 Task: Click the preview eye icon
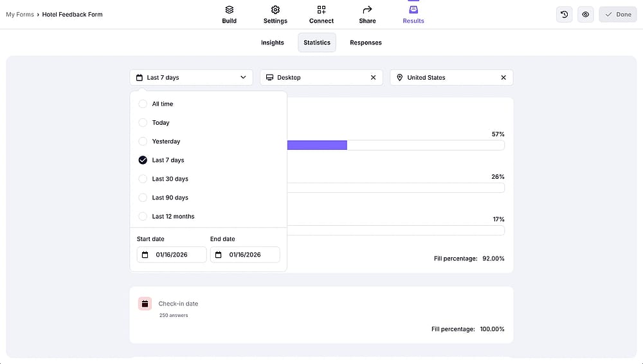tap(586, 14)
